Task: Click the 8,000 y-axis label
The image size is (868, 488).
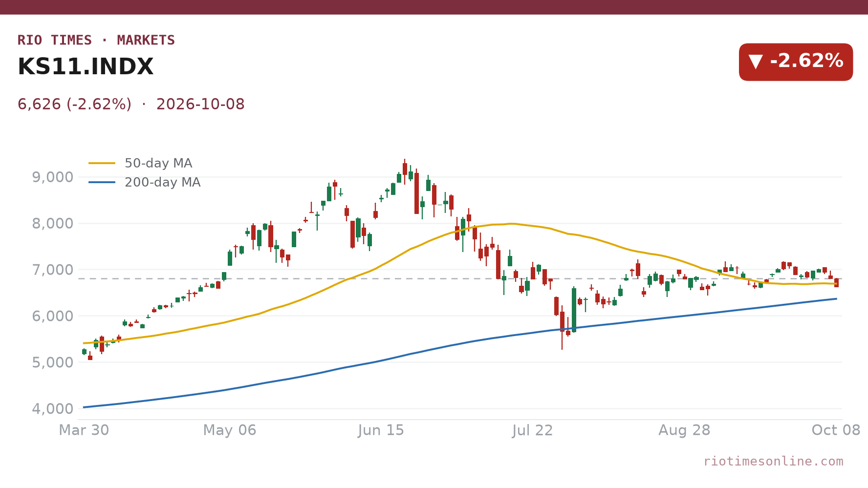Action: 53,224
